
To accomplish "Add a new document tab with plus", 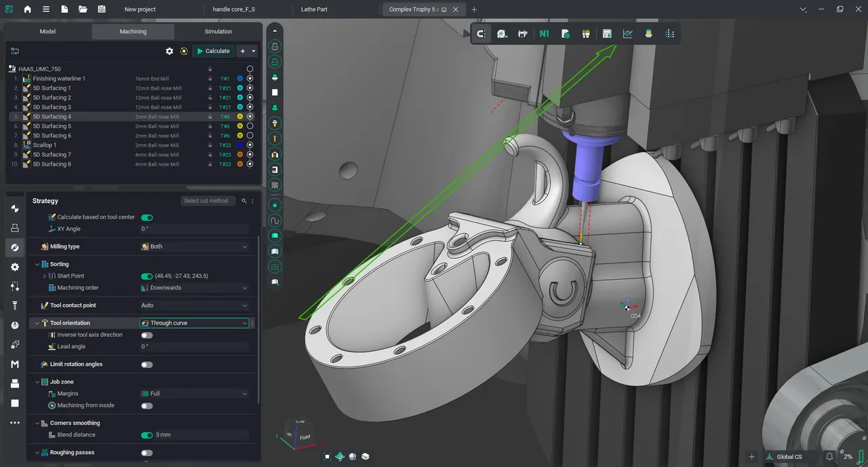I will coord(474,10).
